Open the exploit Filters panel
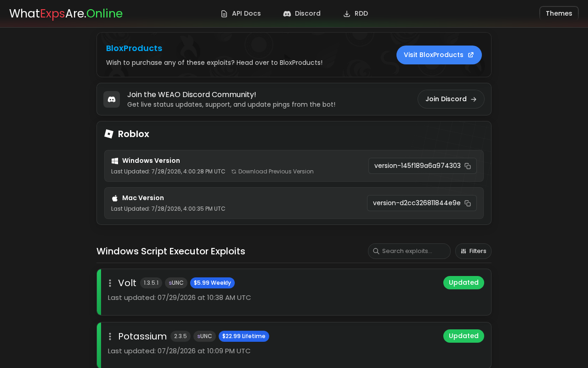This screenshot has height=368, width=588. (x=473, y=251)
